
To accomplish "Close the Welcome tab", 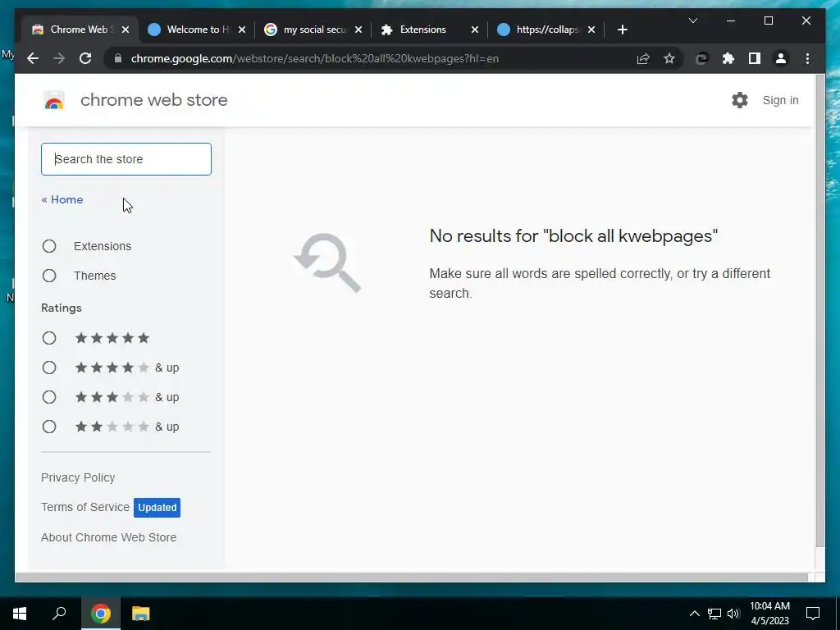I will pyautogui.click(x=242, y=30).
